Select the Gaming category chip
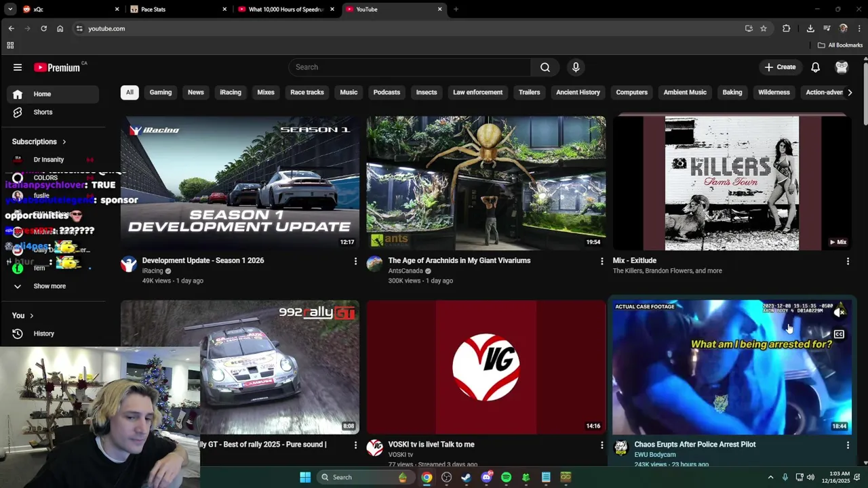The height and width of the screenshot is (488, 868). click(161, 92)
